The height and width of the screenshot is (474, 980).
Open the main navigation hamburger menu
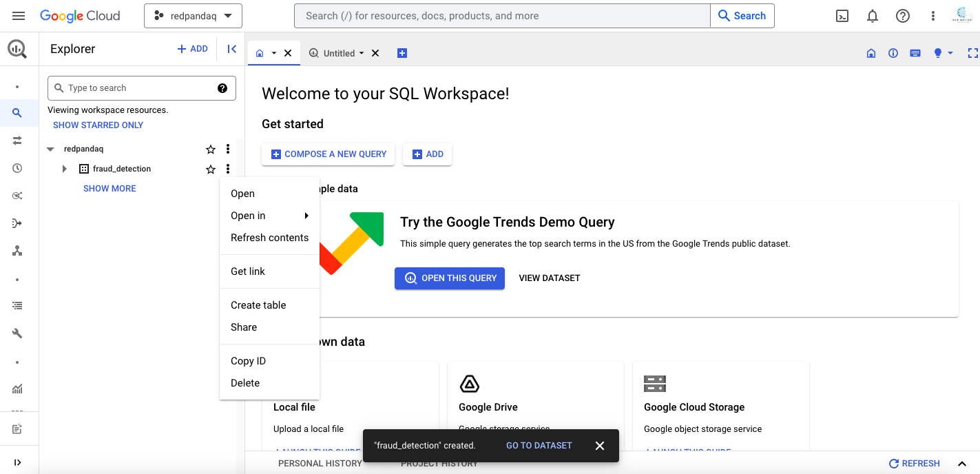[x=19, y=16]
